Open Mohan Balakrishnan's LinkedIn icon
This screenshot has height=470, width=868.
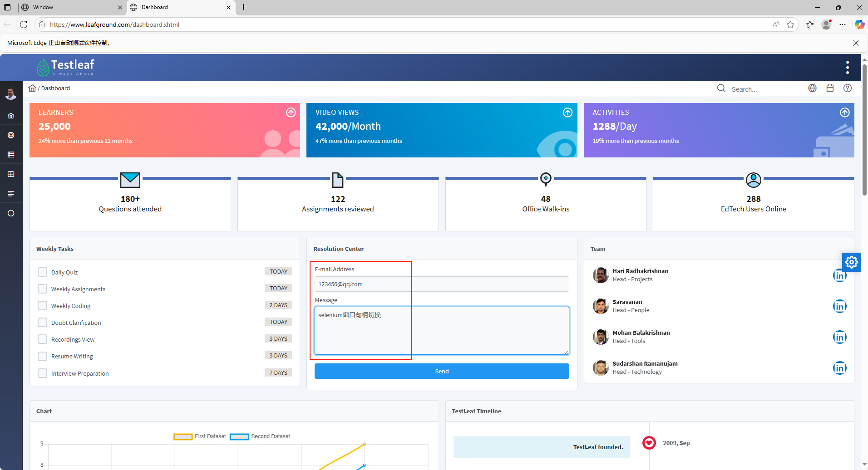(x=839, y=337)
